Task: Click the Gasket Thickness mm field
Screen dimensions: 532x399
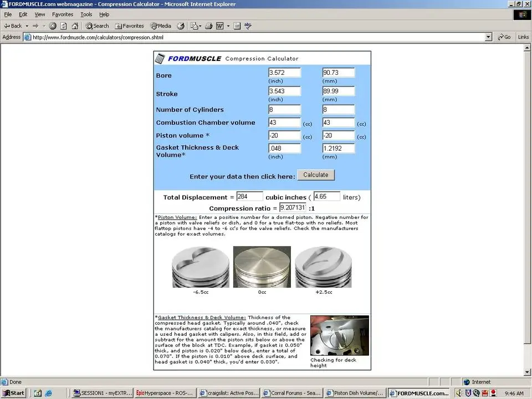Action: click(339, 149)
